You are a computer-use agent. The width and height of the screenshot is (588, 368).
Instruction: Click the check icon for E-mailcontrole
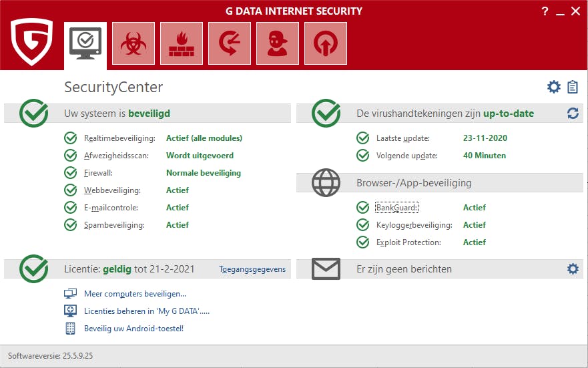[71, 208]
